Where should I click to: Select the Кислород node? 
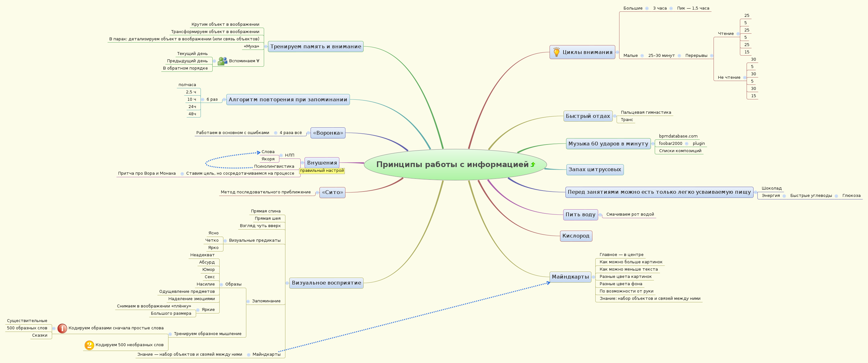pyautogui.click(x=576, y=236)
